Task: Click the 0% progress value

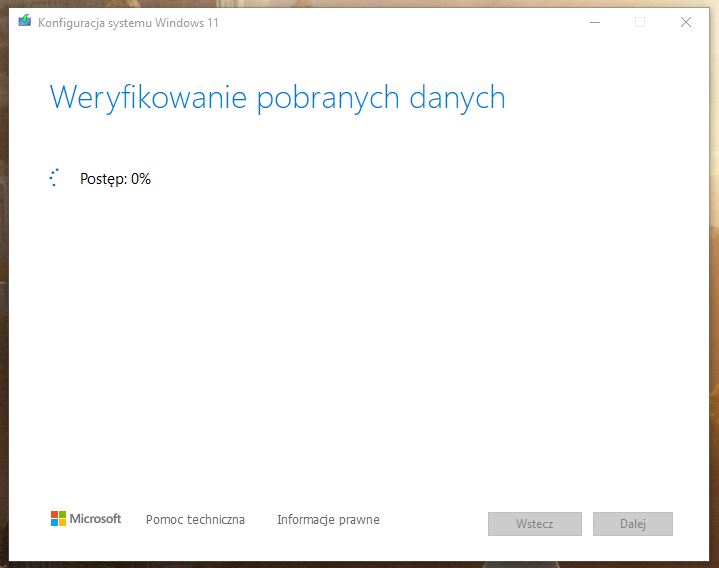Action: [x=141, y=179]
